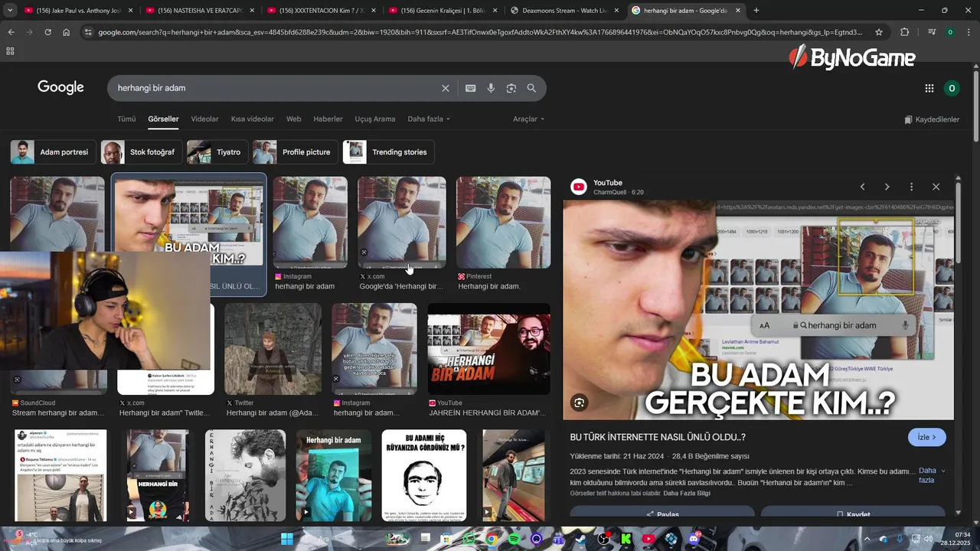The image size is (980, 551).
Task: Select the Adam portresi filter chip
Action: pyautogui.click(x=54, y=152)
